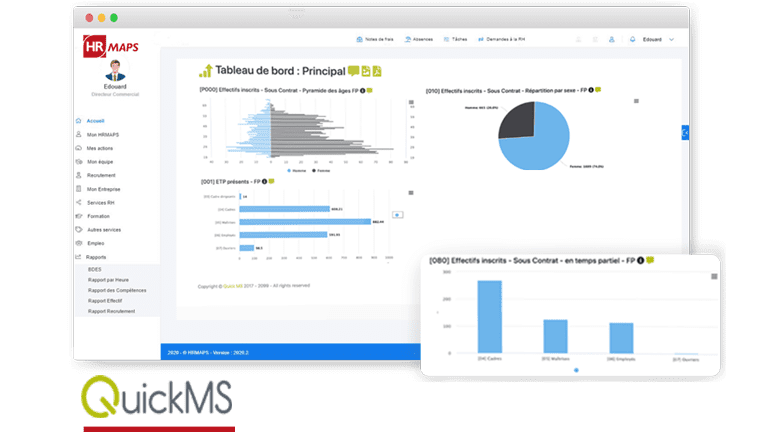Click the dashboard comment bubble icon next to the title
The image size is (764, 445).
tap(353, 71)
